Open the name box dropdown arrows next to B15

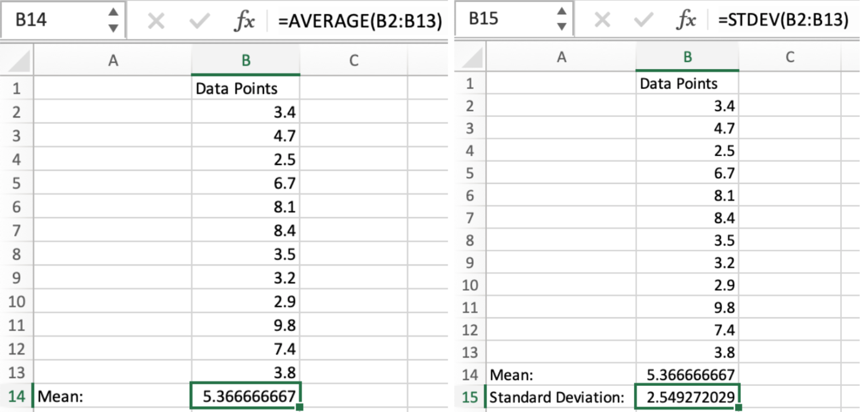tap(561, 19)
